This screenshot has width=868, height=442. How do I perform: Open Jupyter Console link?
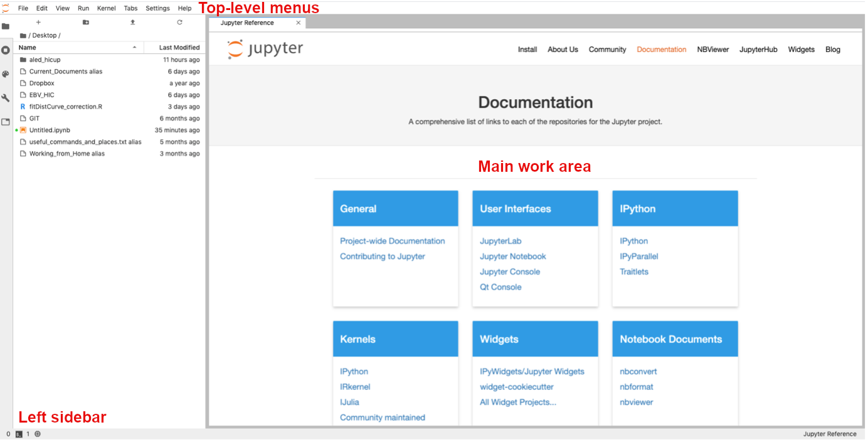coord(510,272)
